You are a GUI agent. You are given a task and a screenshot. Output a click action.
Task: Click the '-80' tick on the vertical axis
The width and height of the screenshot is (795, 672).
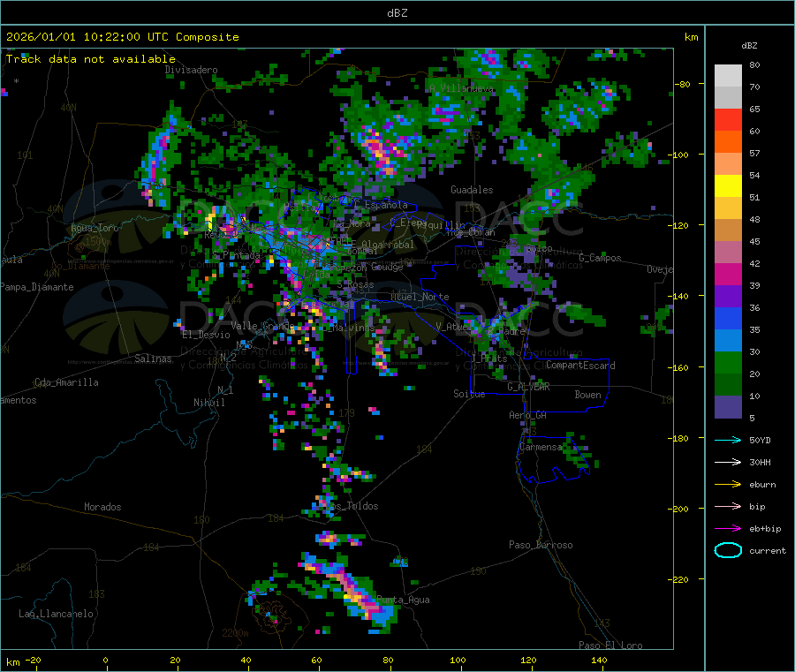coord(682,84)
